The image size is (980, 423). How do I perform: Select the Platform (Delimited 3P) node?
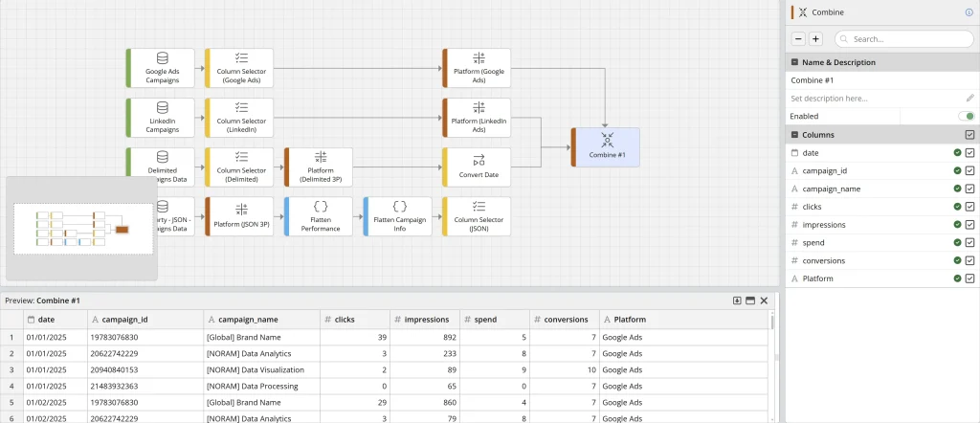coord(319,167)
